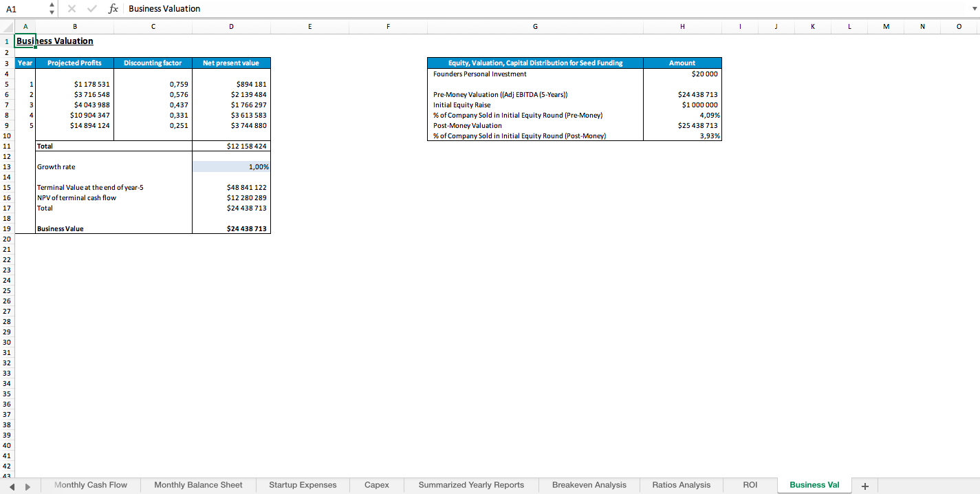Image resolution: width=980 pixels, height=494 pixels.
Task: Select bold Business Value $24 438 713
Action: pos(231,228)
